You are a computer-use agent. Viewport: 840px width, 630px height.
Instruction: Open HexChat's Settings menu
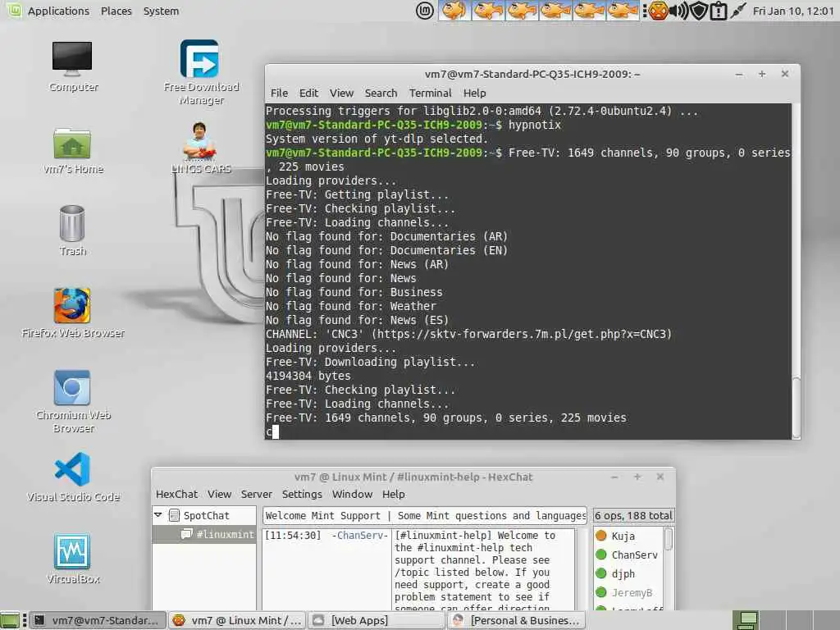coord(302,494)
